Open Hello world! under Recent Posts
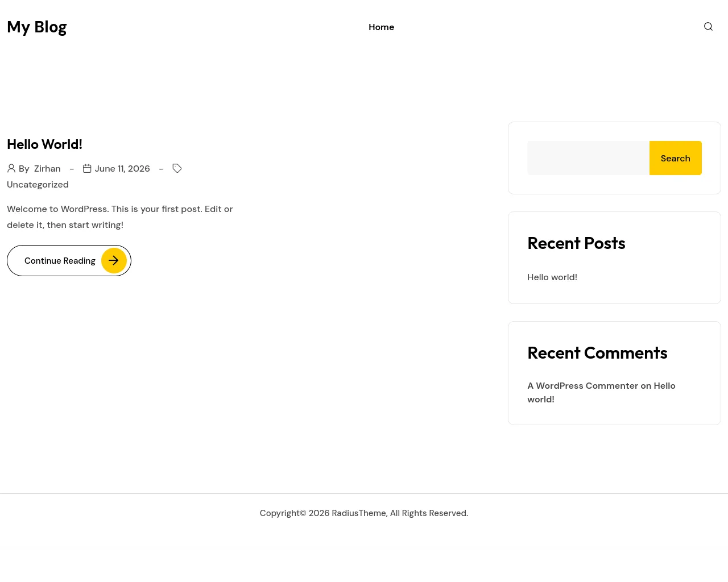This screenshot has width=728, height=582. [552, 277]
